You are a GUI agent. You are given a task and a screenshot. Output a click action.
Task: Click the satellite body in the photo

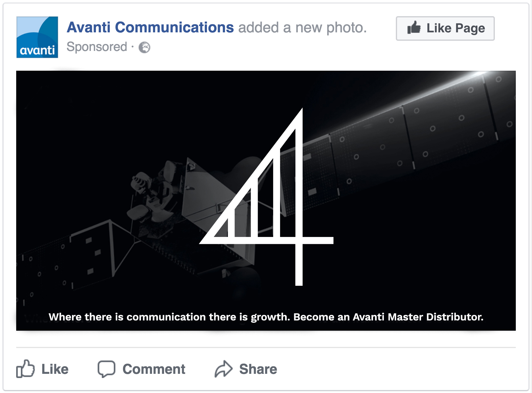pos(204,195)
